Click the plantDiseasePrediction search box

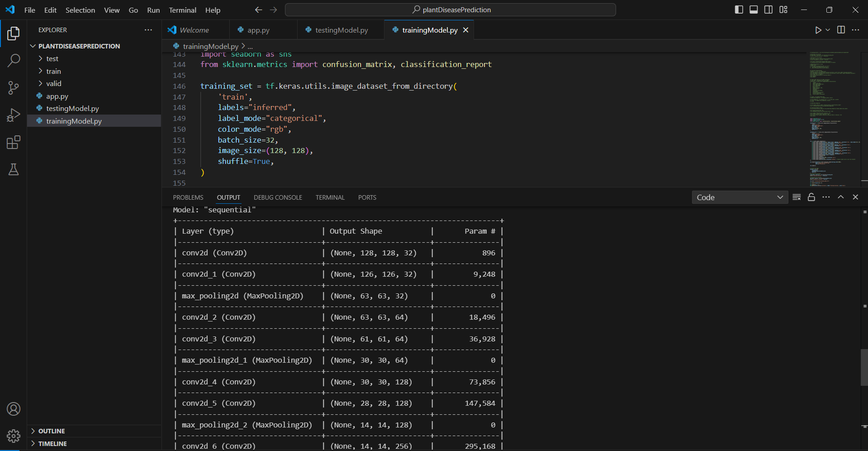(451, 10)
